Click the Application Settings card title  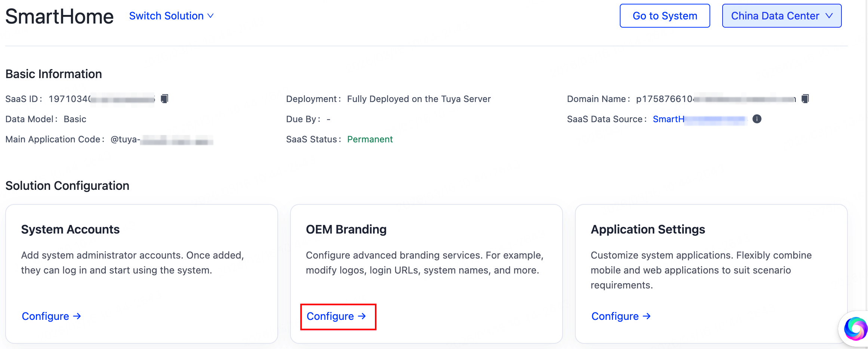648,229
